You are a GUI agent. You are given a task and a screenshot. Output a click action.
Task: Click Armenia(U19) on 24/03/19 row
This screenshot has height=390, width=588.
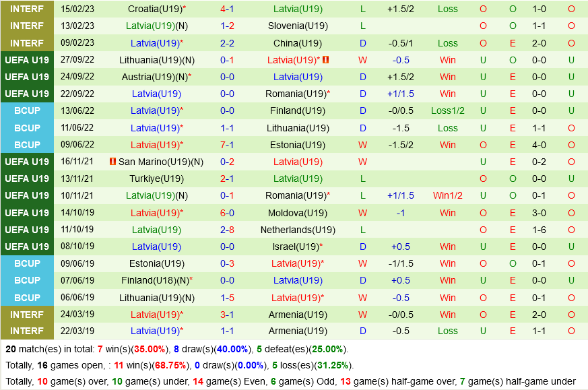(298, 315)
